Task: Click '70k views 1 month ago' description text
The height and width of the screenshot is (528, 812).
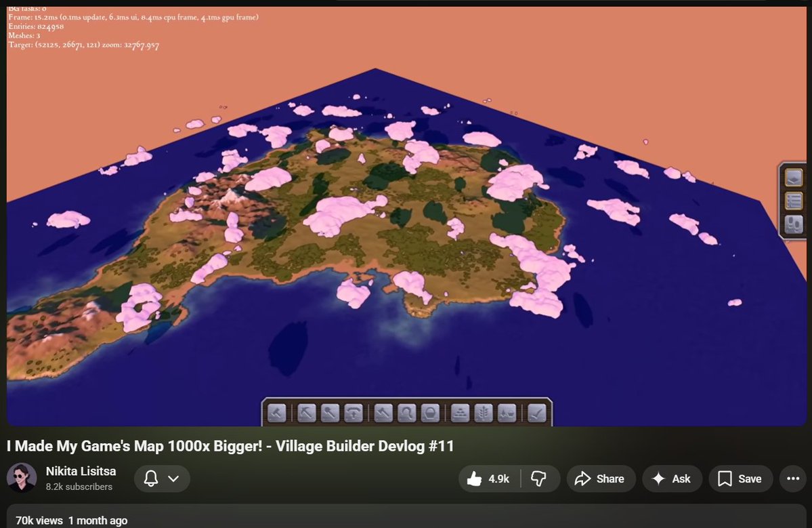Action: pyautogui.click(x=72, y=521)
